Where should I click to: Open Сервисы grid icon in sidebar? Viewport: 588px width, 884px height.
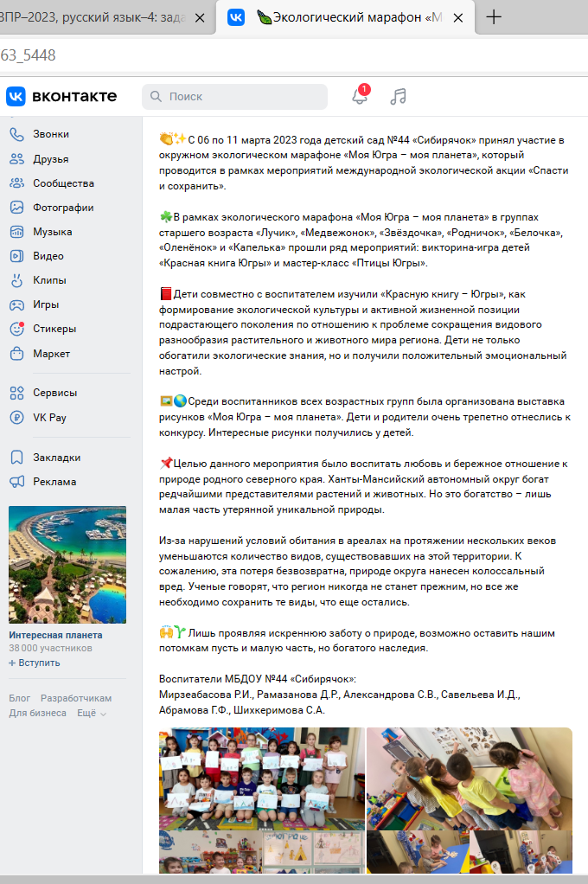click(x=17, y=393)
